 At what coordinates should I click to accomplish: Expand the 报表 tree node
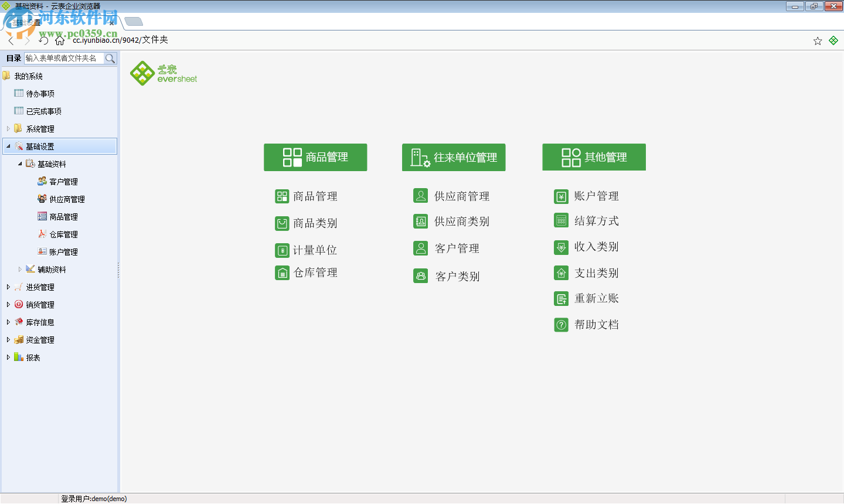8,357
